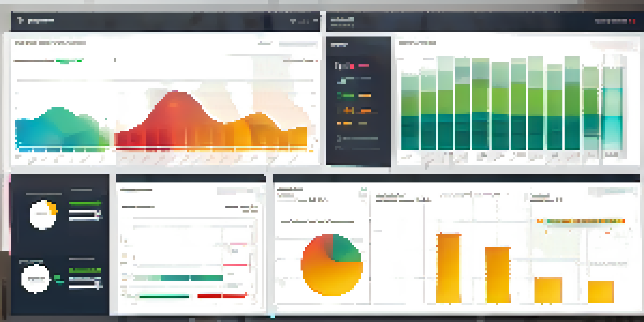The image size is (644, 322).
Task: Click the upper donut chart in the dark panel
Action: [43, 214]
